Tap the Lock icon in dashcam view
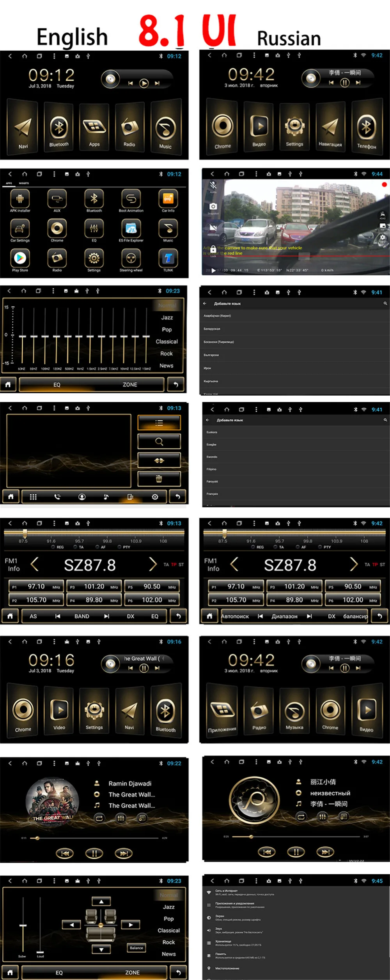Viewport: 390px width, 980px height. point(213,249)
